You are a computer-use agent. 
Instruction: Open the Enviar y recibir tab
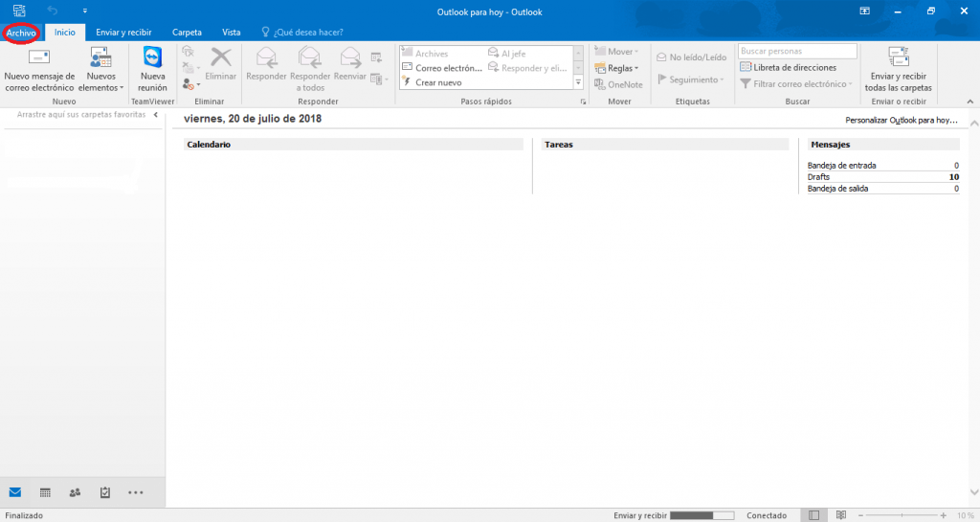(x=123, y=33)
